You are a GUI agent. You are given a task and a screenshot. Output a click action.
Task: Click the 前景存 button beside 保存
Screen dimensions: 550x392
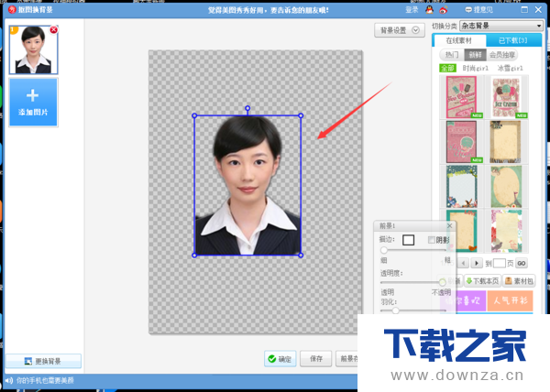coord(347,359)
